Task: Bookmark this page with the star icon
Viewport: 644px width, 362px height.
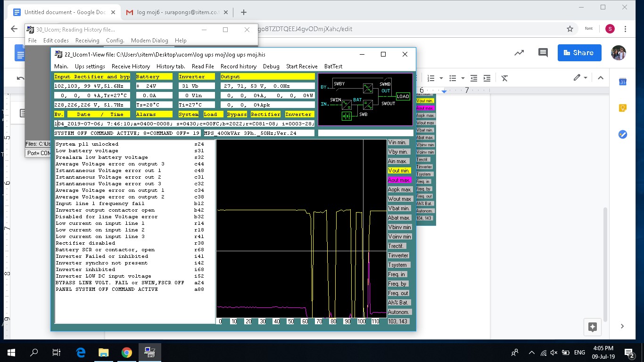Action: pyautogui.click(x=570, y=29)
